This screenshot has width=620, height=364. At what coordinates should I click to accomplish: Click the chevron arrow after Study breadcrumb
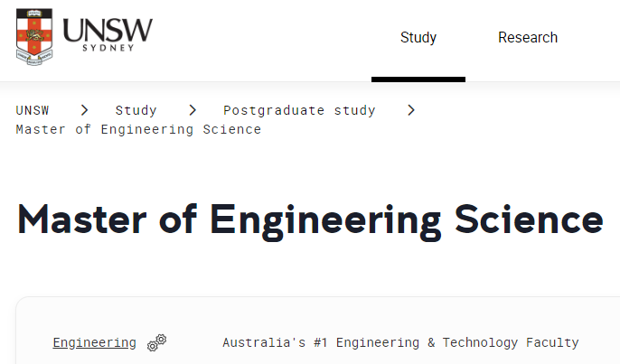(x=193, y=110)
